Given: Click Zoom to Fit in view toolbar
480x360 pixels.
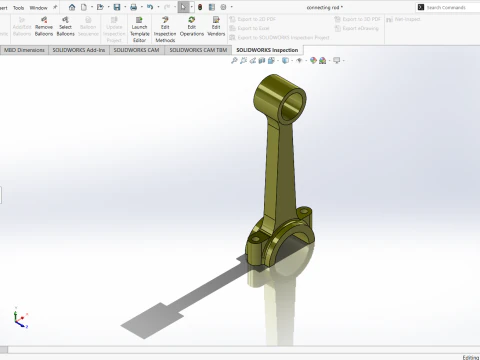Looking at the screenshot, I should pos(234,60).
